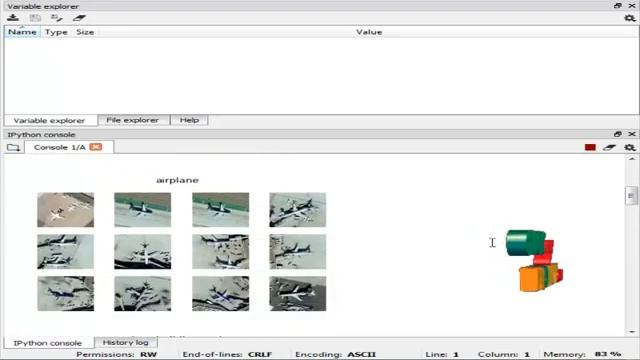Click the second airplane thumbnail in row two

pyautogui.click(x=142, y=251)
